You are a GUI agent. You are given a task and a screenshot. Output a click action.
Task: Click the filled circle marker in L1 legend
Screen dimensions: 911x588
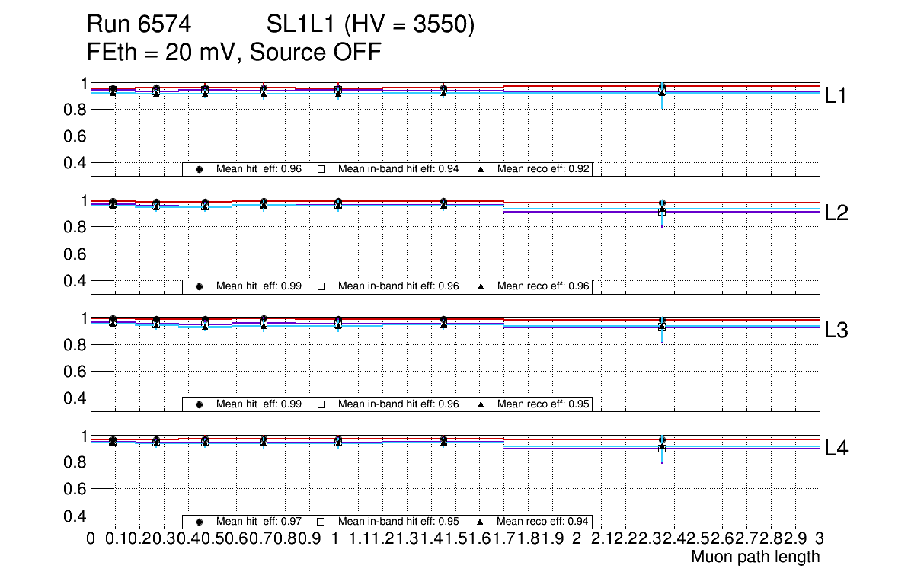tap(200, 169)
